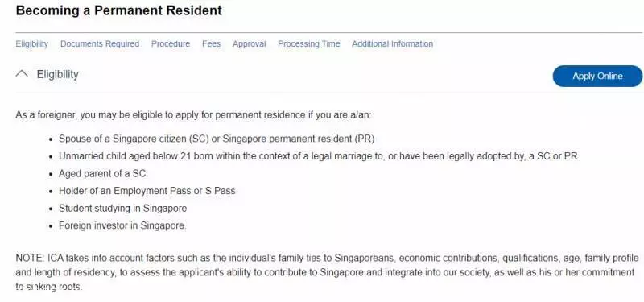The width and height of the screenshot is (644, 302).
Task: Jump to the Eligibility anchor link
Action: (x=32, y=44)
